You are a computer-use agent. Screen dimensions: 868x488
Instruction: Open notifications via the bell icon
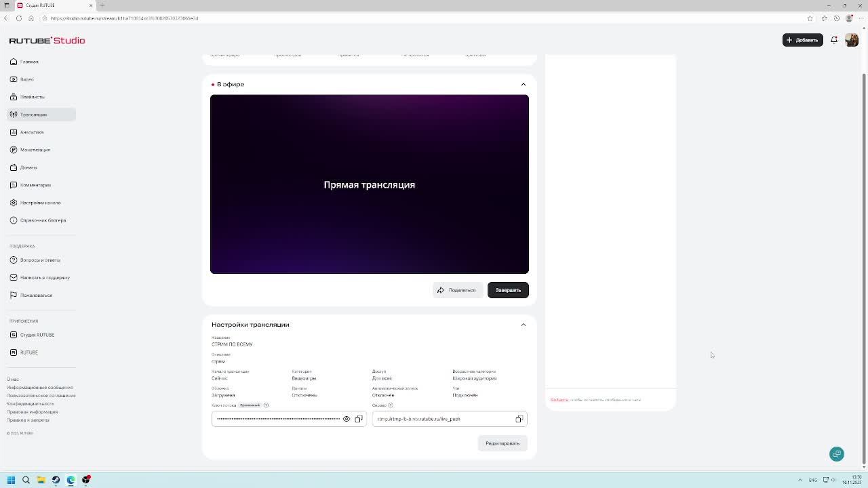click(x=834, y=40)
